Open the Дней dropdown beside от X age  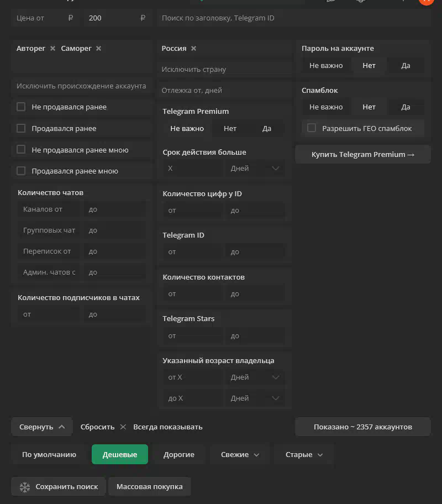point(255,377)
